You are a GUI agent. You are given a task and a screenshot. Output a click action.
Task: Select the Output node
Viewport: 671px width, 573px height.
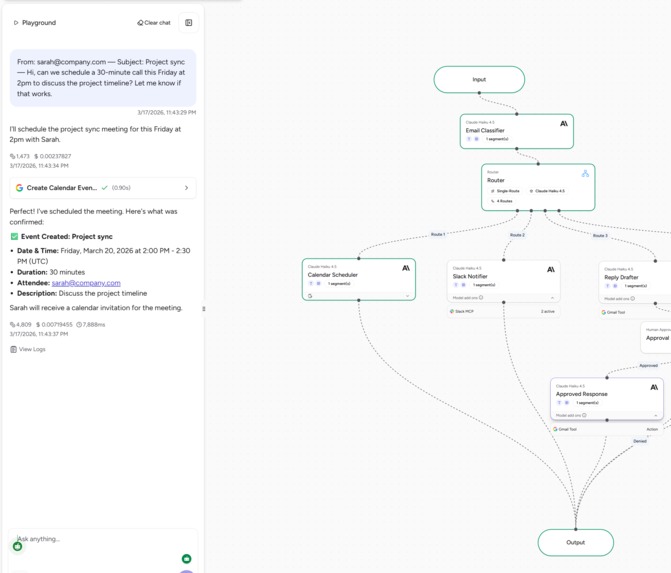(x=576, y=542)
